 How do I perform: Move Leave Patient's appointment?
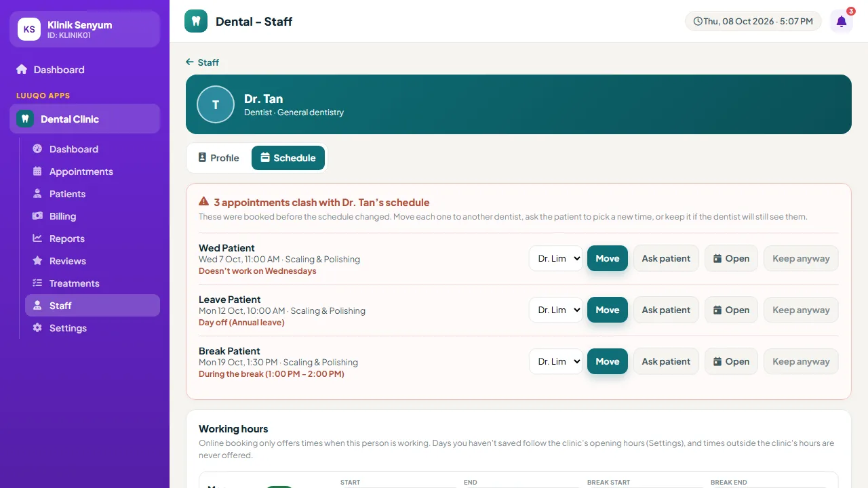(x=608, y=310)
